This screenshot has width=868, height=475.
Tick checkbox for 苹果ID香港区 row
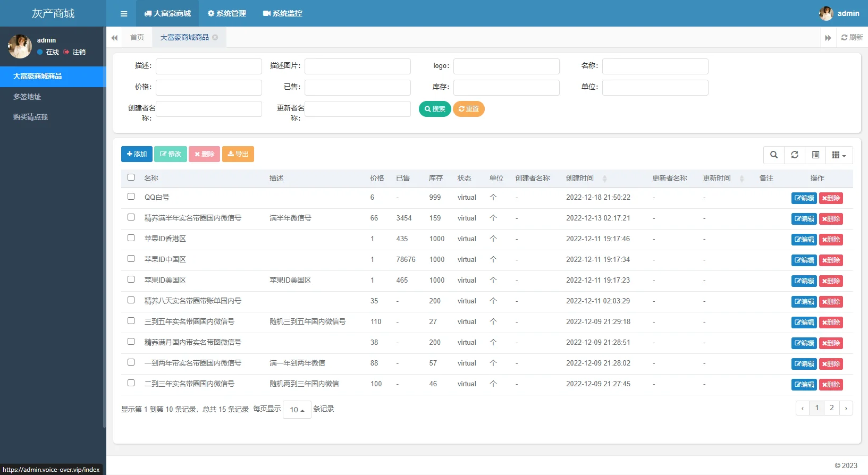(131, 238)
